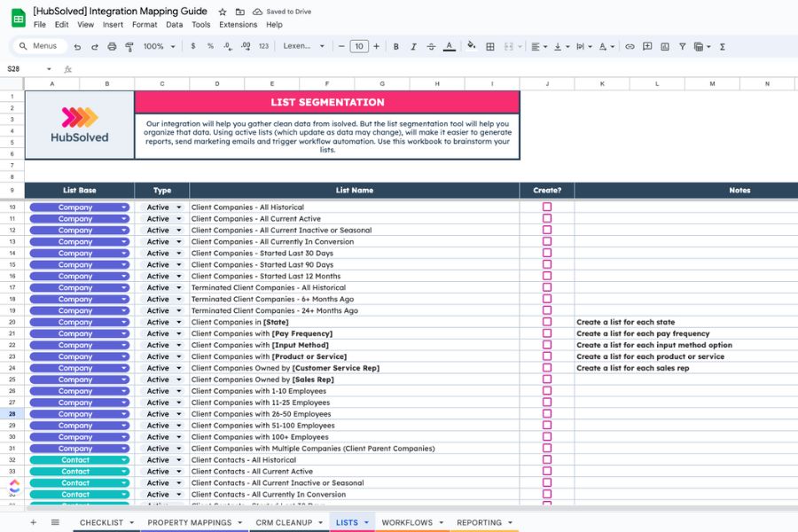Check Create box for All Historical companies
Screen dimensions: 798x532
point(547,207)
